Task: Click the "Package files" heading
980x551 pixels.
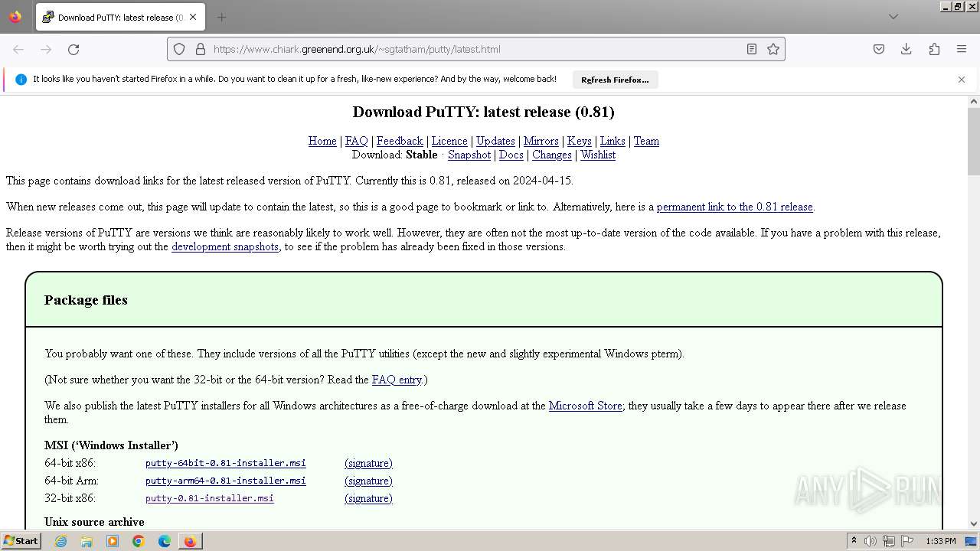Action: click(x=86, y=300)
